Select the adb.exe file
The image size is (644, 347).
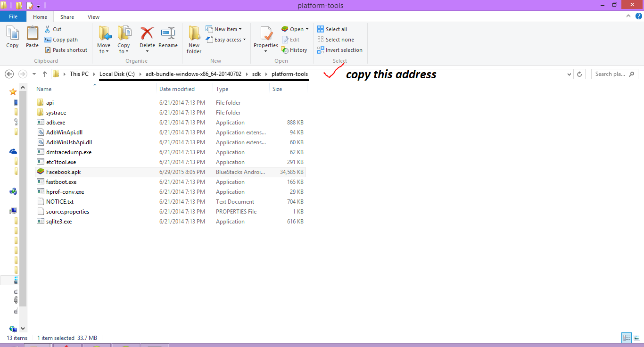(56, 123)
